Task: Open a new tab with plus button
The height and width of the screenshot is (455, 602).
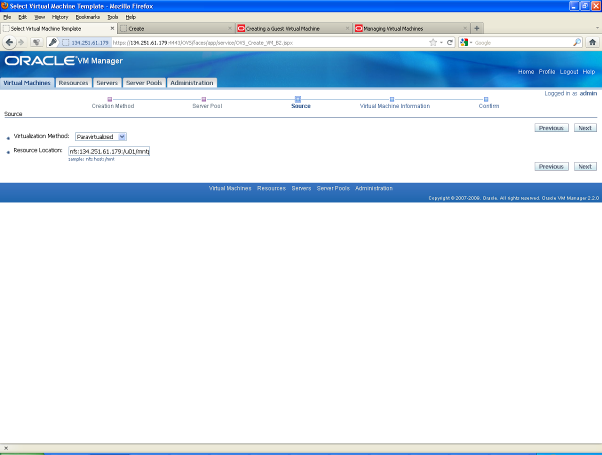Action: click(x=476, y=28)
